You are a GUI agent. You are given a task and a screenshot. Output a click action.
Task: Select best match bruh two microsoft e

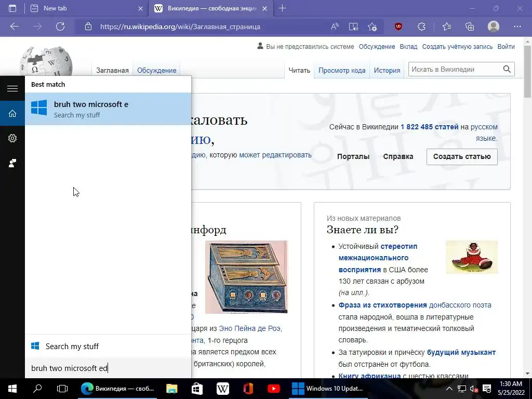pos(108,109)
